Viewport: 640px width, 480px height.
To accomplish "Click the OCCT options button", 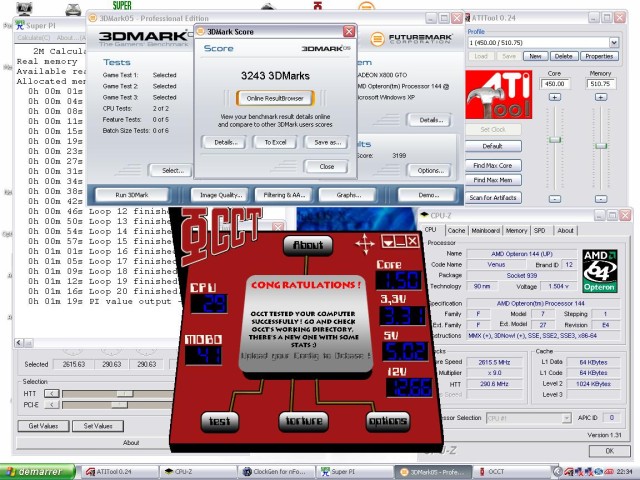I will point(387,421).
